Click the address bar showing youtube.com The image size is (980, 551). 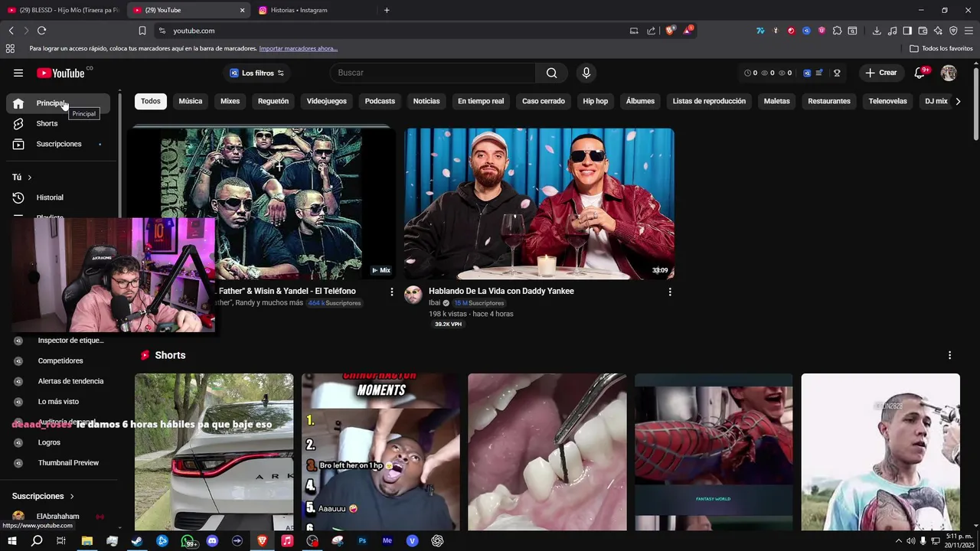tap(390, 31)
